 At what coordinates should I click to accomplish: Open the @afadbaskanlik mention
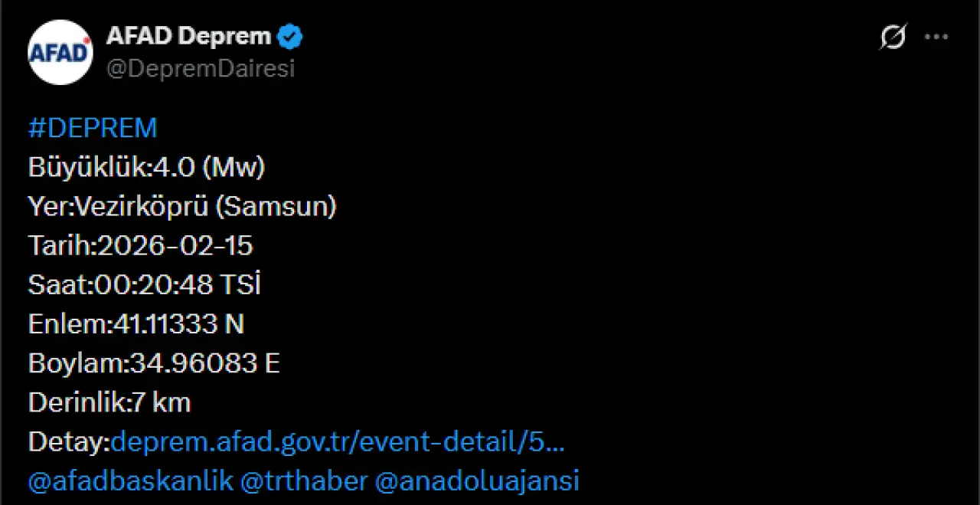130,481
